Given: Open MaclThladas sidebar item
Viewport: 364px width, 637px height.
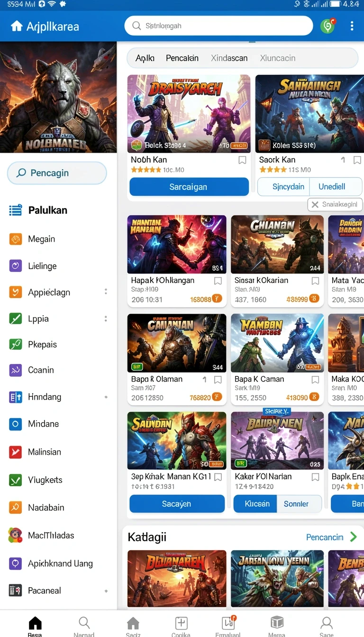Looking at the screenshot, I should 51,535.
